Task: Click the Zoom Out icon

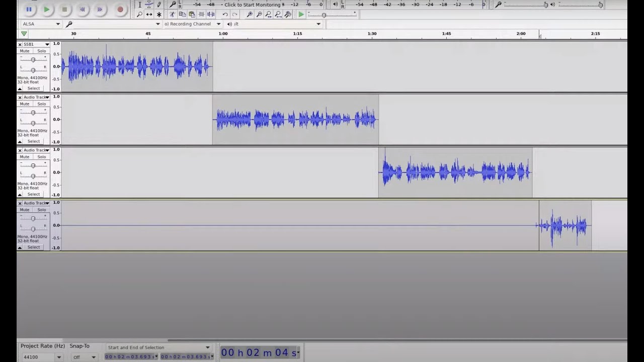Action: [259, 15]
